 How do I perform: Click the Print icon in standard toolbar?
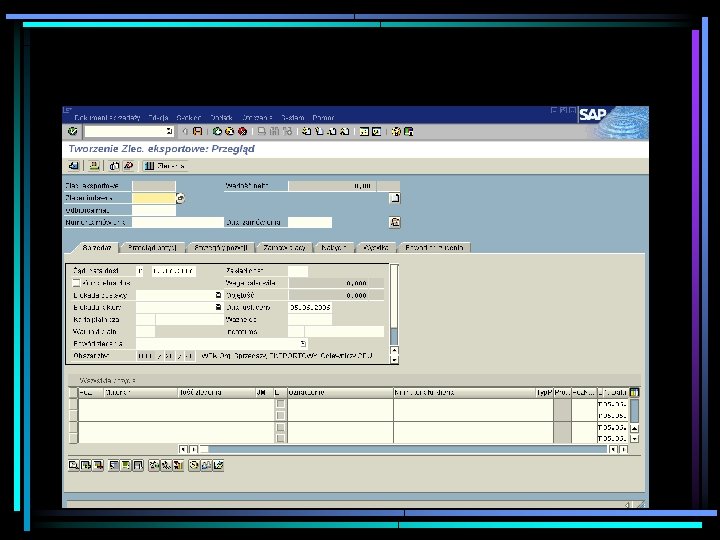click(262, 131)
